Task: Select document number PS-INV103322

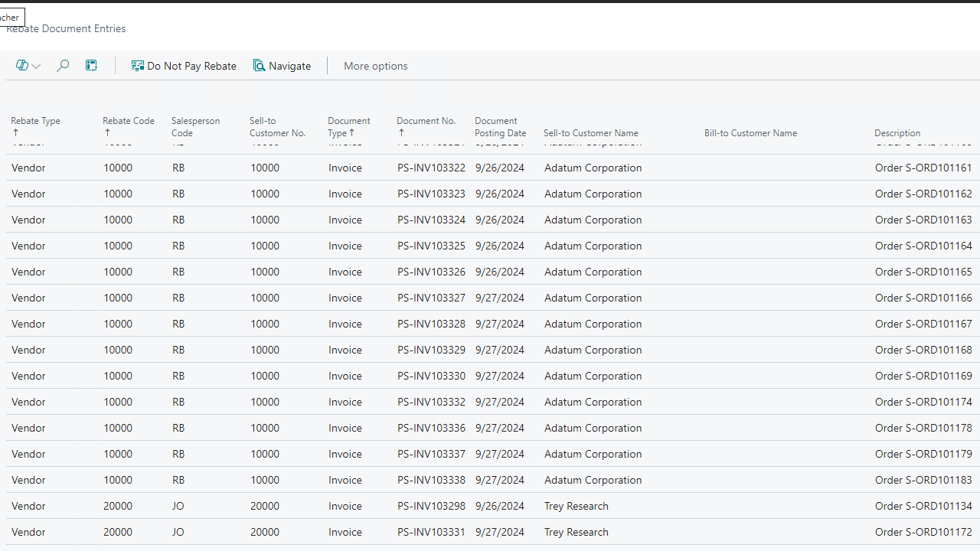Action: tap(431, 168)
